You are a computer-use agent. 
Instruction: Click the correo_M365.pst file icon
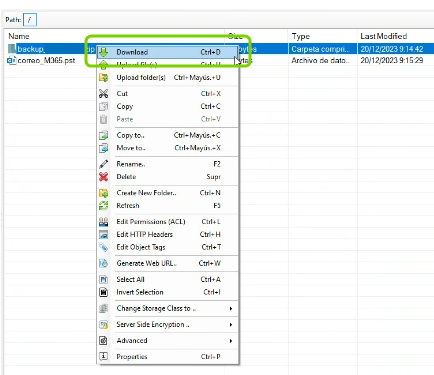pyautogui.click(x=12, y=60)
